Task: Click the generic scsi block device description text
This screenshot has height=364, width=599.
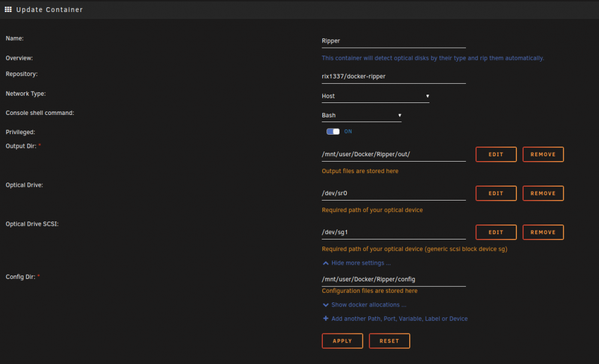Action: (415, 249)
